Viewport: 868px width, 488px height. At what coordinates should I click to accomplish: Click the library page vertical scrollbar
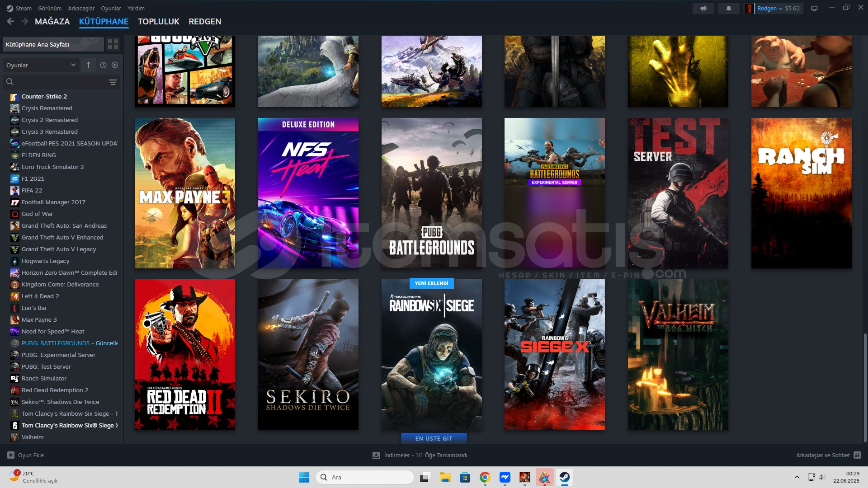click(865, 388)
